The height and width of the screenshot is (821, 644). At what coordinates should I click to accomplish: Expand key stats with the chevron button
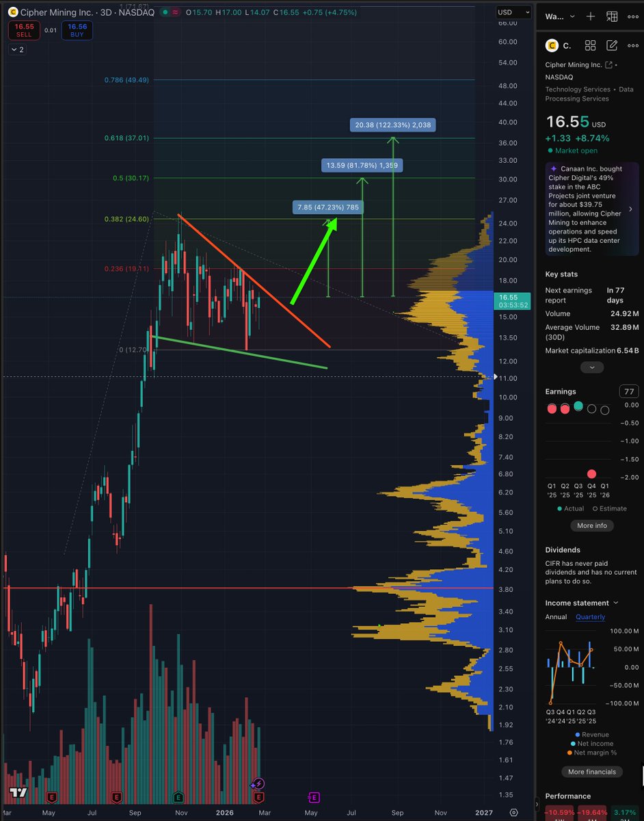click(592, 367)
